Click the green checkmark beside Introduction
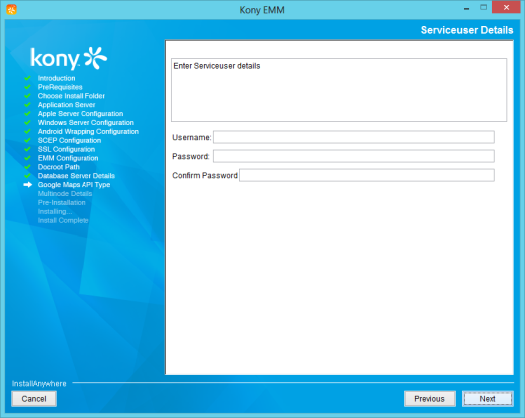525x418 pixels. coord(27,78)
